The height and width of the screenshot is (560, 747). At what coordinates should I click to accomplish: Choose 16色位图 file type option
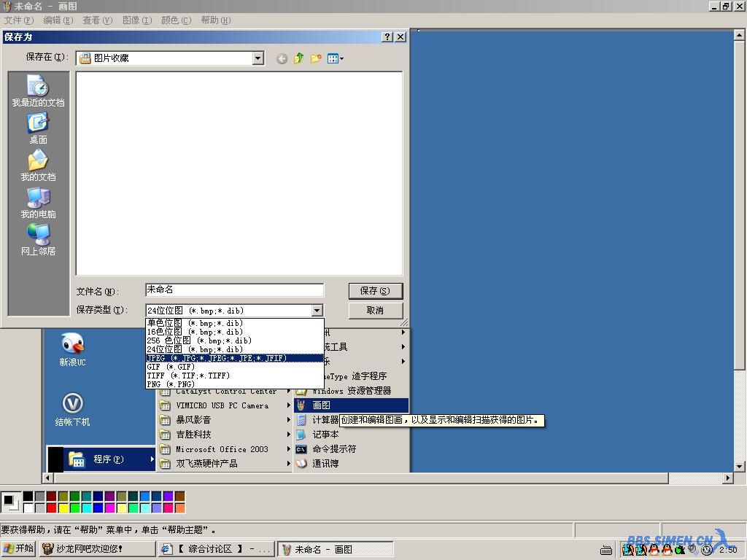(x=234, y=332)
